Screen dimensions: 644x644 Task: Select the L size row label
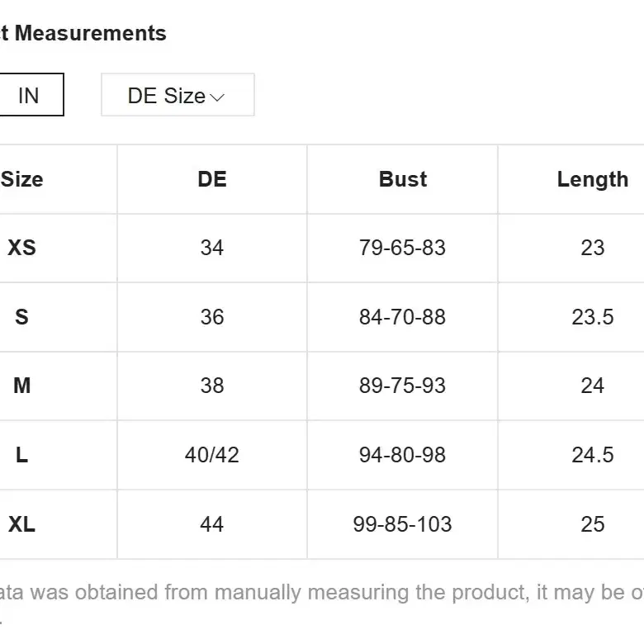[21, 455]
